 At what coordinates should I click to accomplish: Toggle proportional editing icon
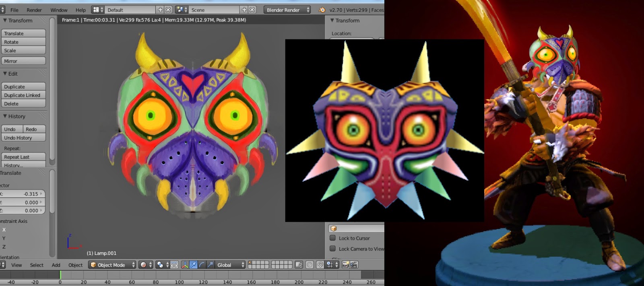pos(310,265)
